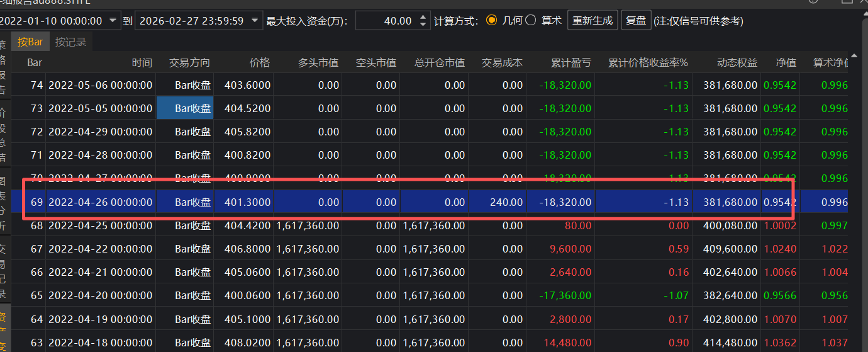Decrease max investment with down arrow
Image resolution: width=868 pixels, height=352 pixels.
click(x=423, y=25)
